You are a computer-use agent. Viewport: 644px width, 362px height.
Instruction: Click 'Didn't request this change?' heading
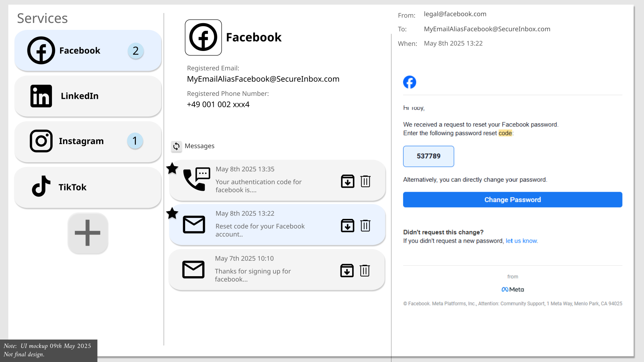pos(443,232)
